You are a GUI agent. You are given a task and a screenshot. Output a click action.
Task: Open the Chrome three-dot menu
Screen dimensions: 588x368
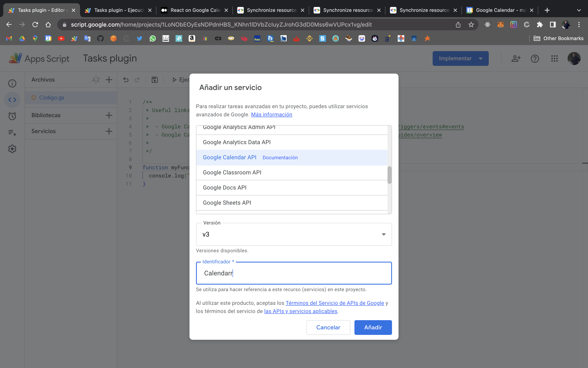point(579,25)
